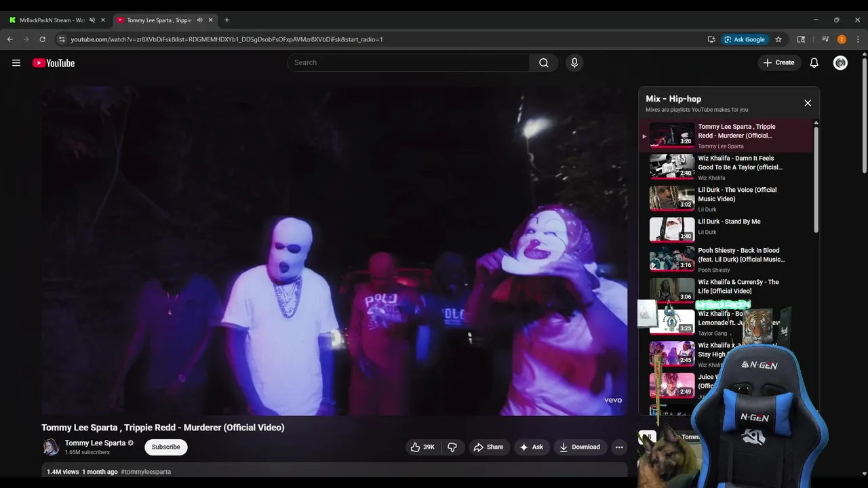Click the Share button
Viewport: 868px width, 488px height.
(488, 447)
